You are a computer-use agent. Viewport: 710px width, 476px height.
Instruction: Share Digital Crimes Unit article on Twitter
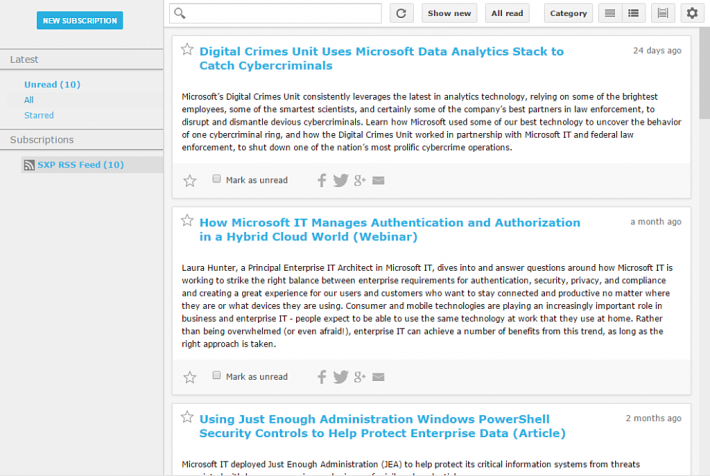point(341,180)
